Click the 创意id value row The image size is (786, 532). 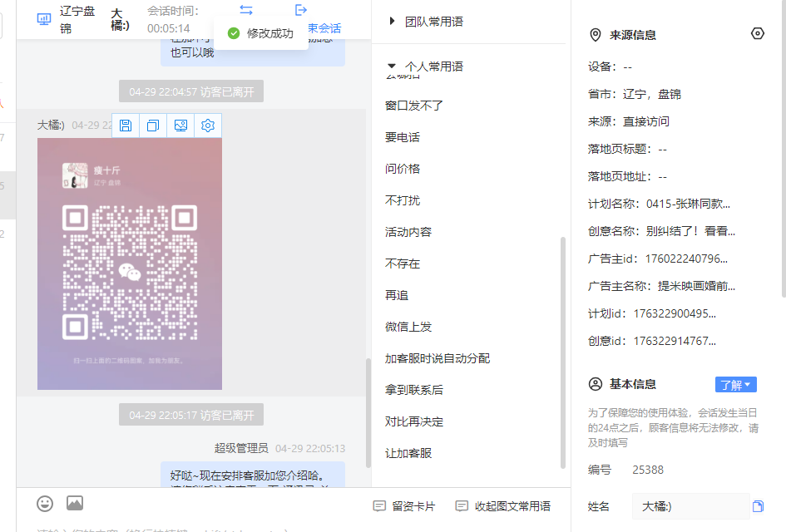click(651, 341)
